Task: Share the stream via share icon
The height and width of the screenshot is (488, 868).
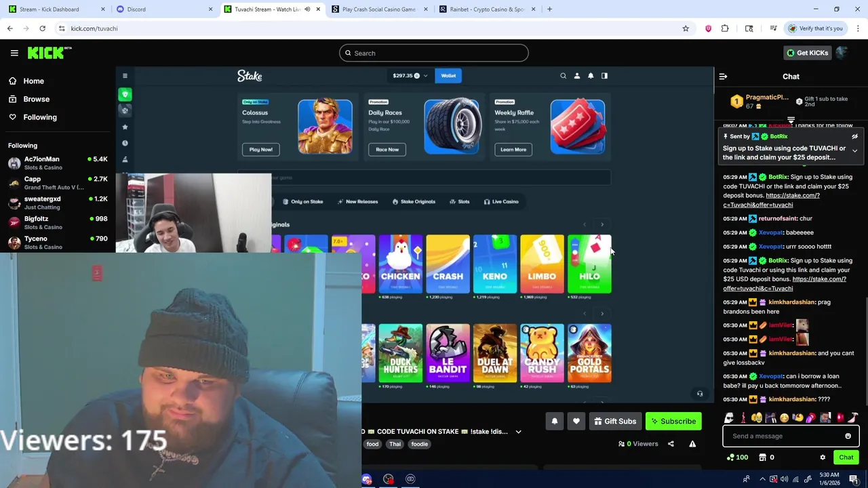Action: 671,444
